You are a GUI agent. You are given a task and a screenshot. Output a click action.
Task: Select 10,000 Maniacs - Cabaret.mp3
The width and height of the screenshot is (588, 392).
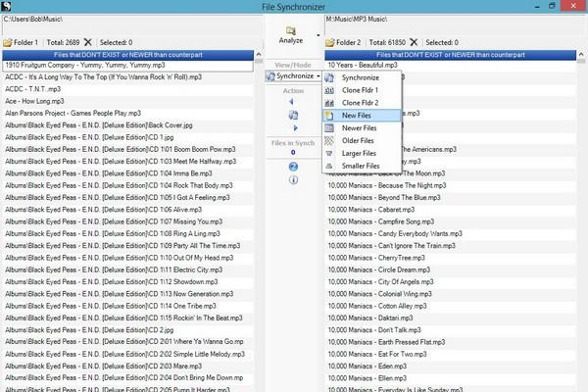tap(451, 210)
